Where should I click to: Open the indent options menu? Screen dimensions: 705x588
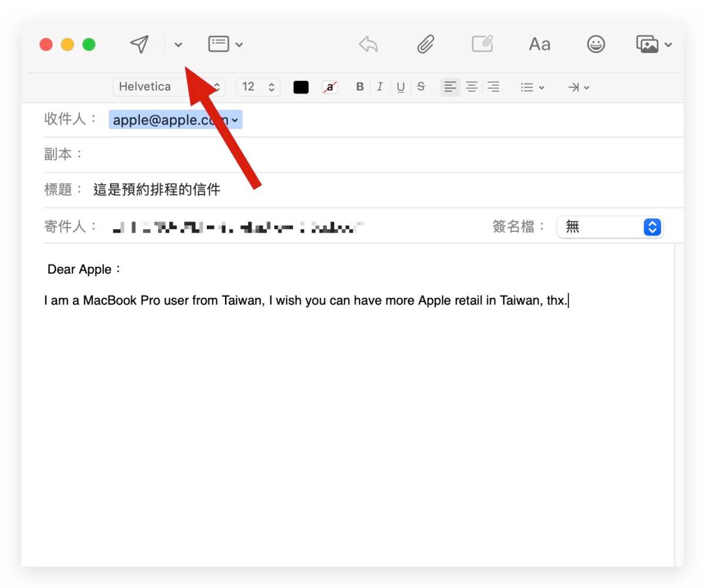tap(578, 87)
